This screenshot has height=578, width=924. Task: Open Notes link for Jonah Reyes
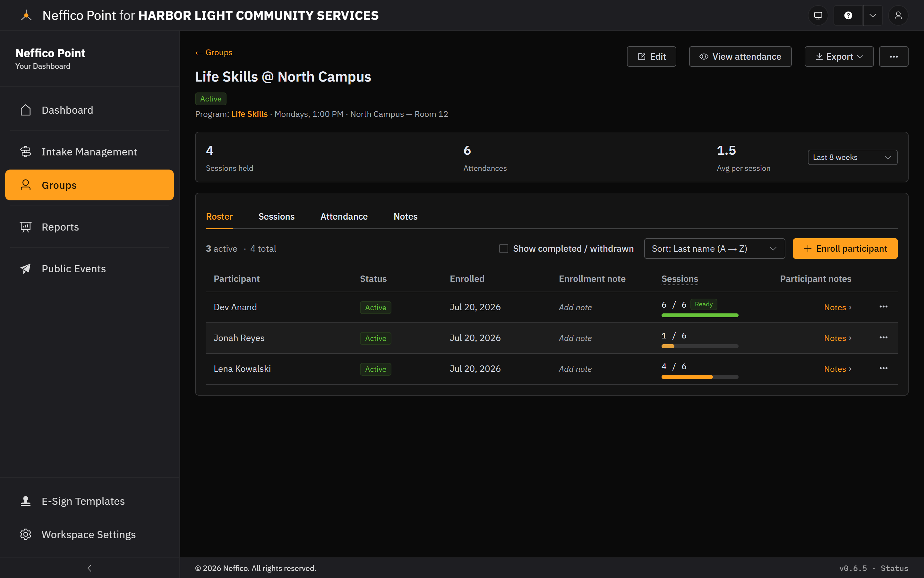click(x=838, y=338)
